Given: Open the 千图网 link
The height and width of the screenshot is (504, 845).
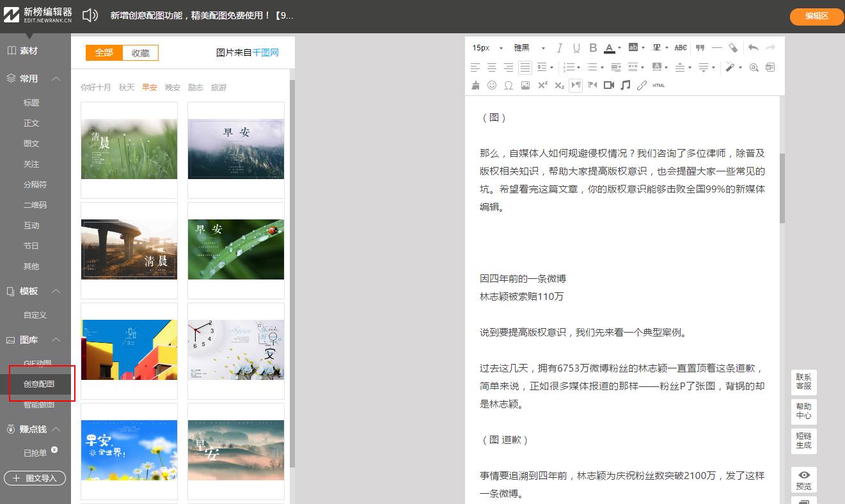Looking at the screenshot, I should 265,53.
